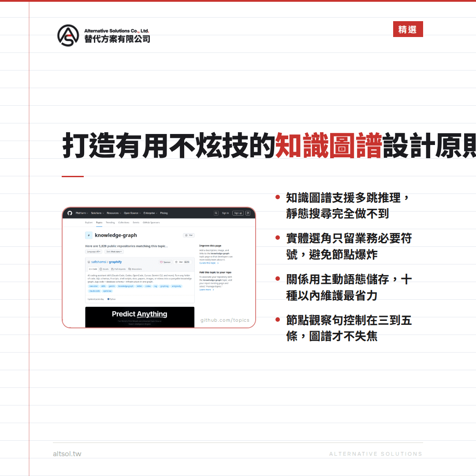Open the Pricing menu item

coord(164,213)
